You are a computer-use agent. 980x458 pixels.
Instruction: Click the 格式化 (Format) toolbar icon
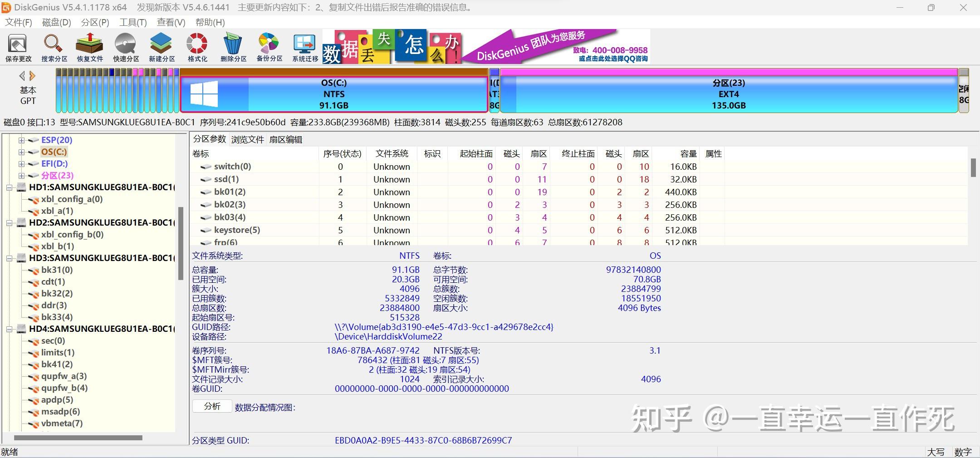tap(196, 47)
